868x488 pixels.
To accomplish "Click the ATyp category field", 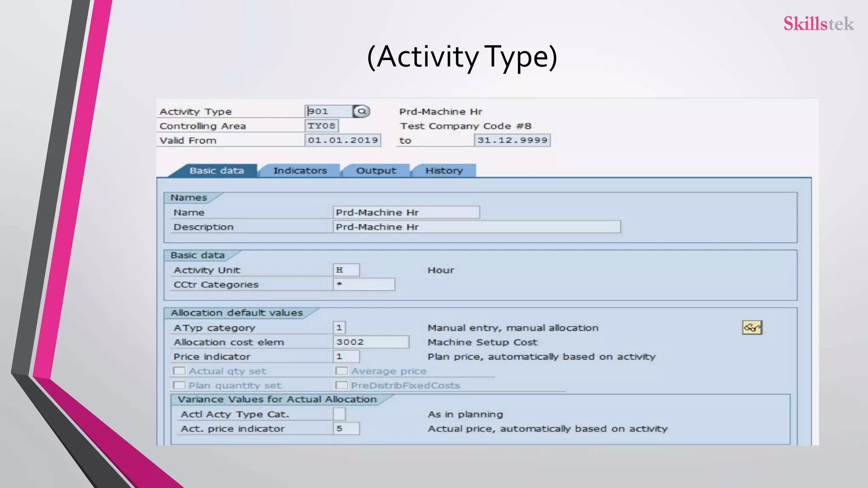I will pos(339,327).
